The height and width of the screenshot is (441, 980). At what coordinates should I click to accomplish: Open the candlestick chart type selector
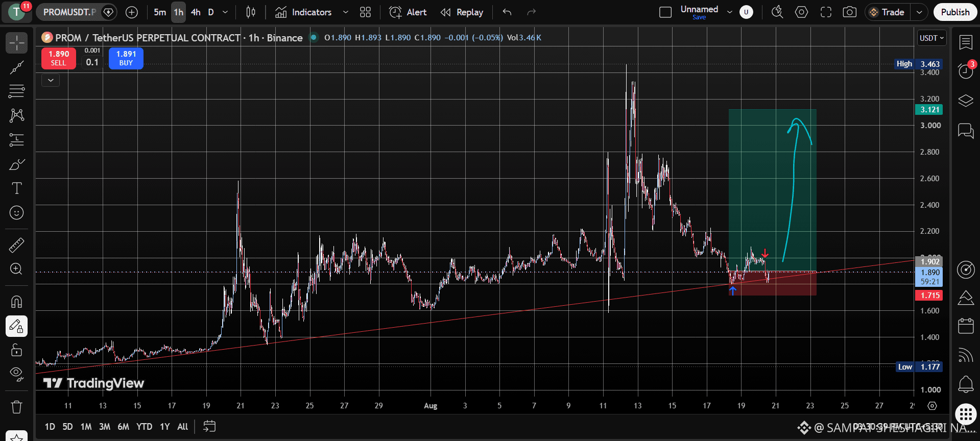click(x=251, y=12)
